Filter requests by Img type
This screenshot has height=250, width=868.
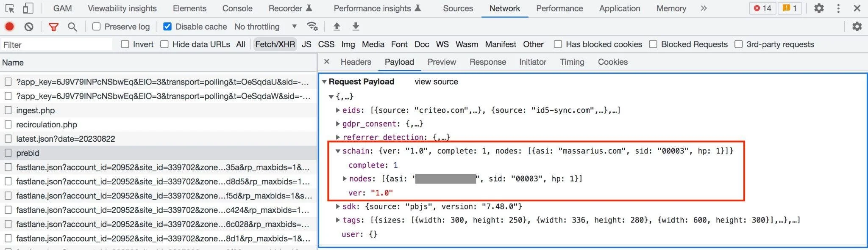coord(348,44)
